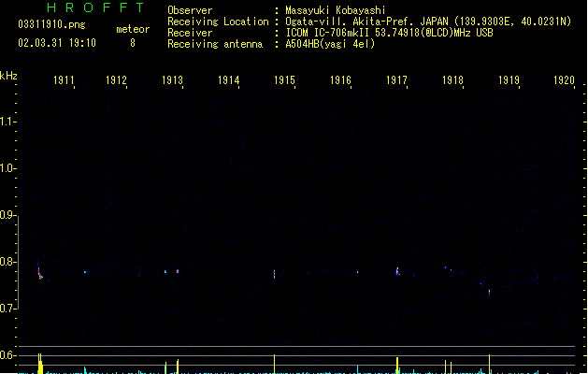Viewport: 588px width, 374px height.
Task: Click the kHz axis unit label
Action: point(8,76)
